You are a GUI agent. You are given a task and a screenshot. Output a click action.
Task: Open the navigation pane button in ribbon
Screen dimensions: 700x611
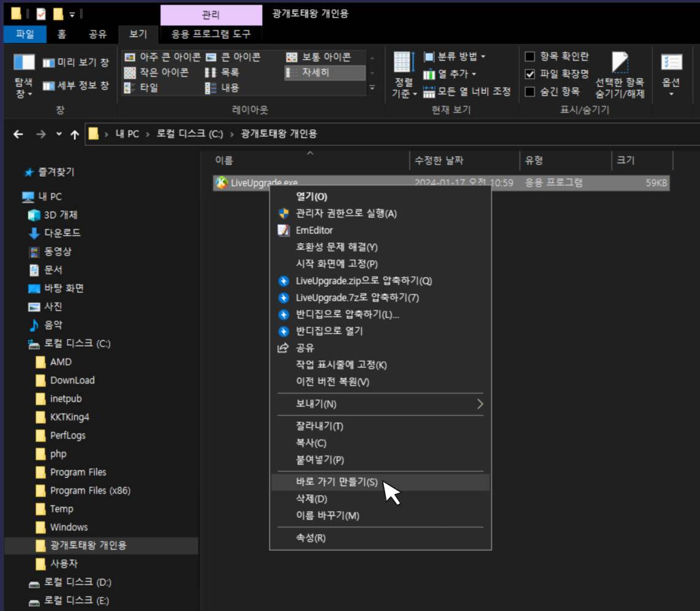24,77
